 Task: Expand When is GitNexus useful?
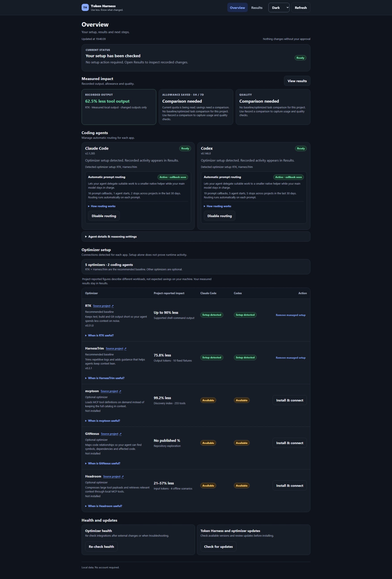[x=103, y=463]
